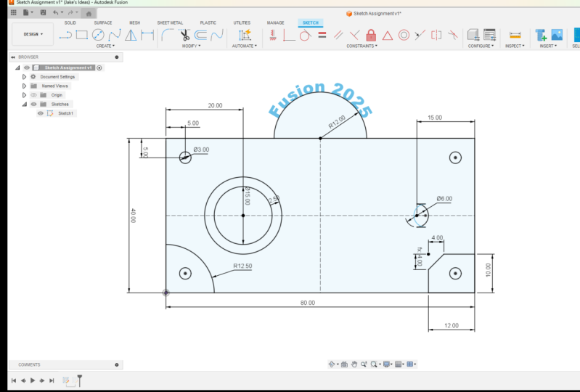
Task: Click the Undo arrow
Action: [55, 12]
